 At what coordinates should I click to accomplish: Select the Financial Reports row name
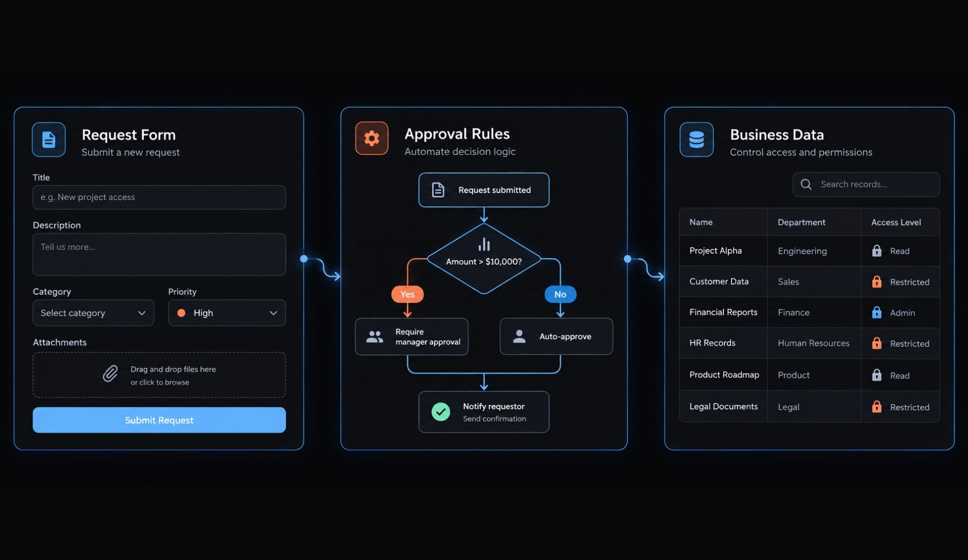723,312
